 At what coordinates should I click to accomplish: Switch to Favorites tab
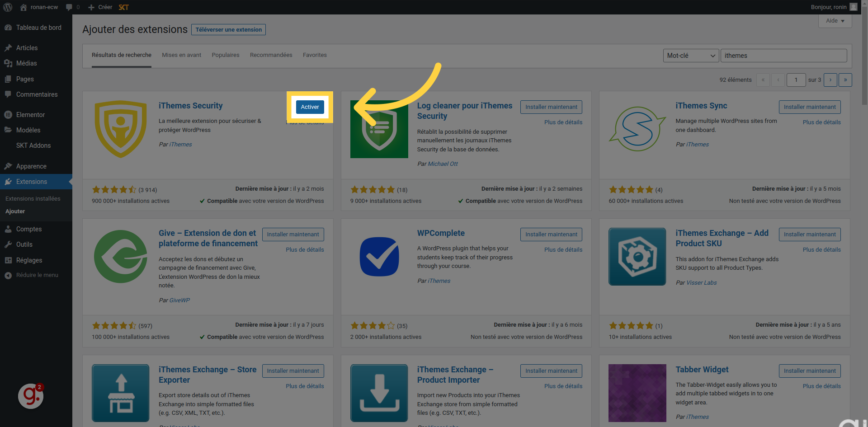coord(315,55)
